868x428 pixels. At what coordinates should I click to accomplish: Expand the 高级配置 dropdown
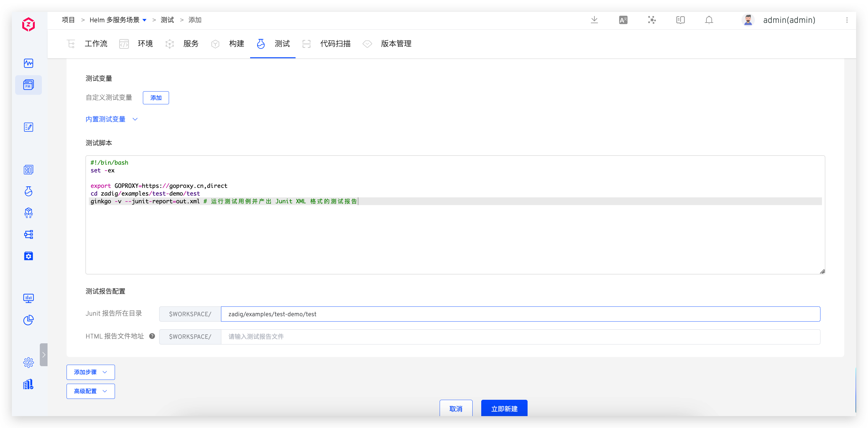[90, 391]
